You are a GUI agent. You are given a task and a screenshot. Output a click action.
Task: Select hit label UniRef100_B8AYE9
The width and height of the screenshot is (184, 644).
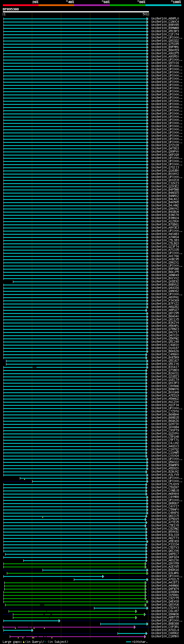coord(165,50)
